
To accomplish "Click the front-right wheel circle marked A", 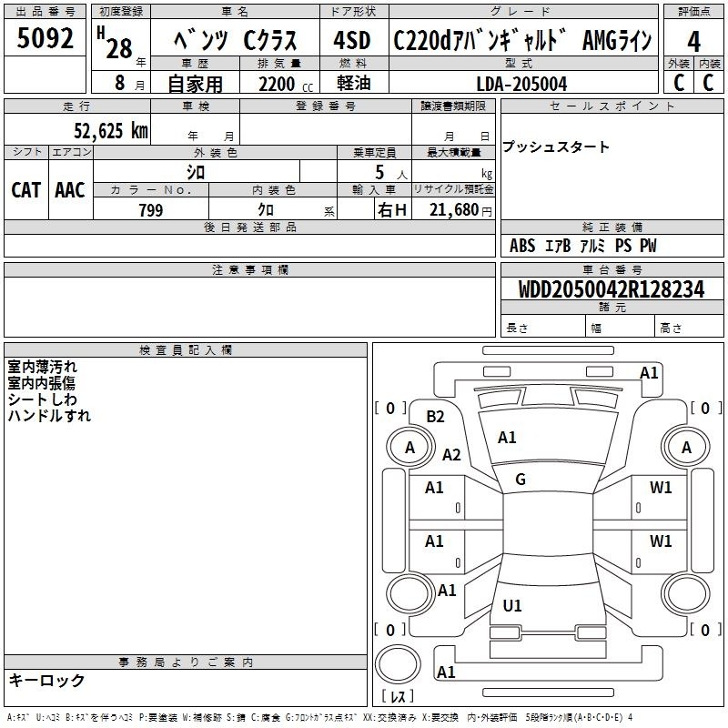I will (686, 447).
